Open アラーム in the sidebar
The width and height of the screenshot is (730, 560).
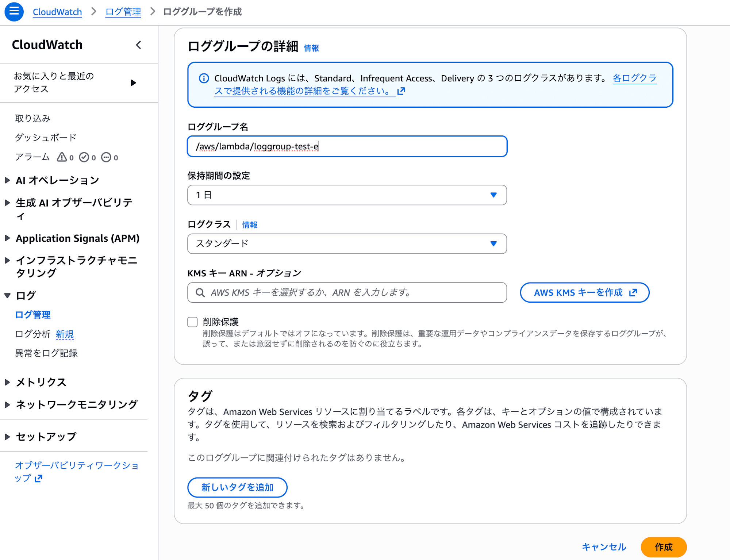click(x=32, y=157)
